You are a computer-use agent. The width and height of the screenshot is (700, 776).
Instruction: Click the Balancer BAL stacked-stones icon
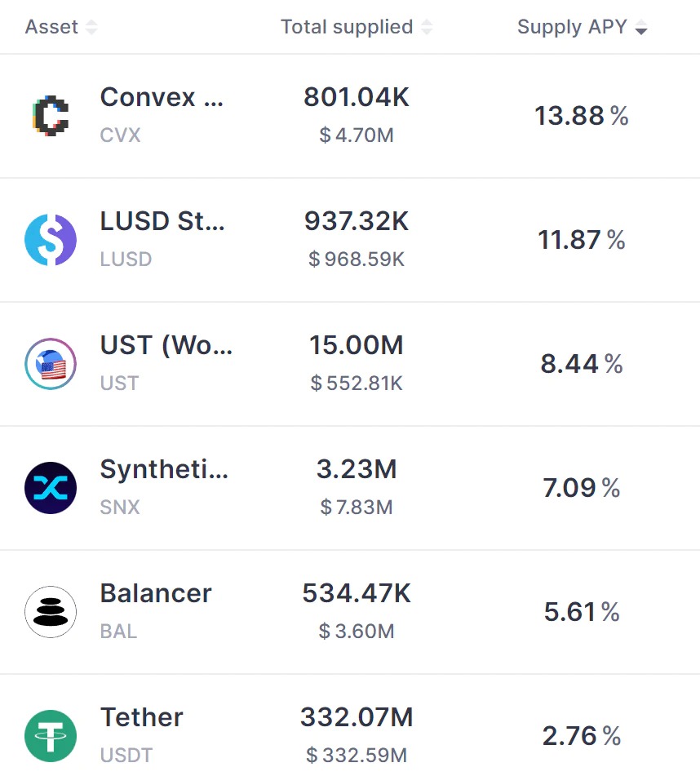tap(51, 612)
